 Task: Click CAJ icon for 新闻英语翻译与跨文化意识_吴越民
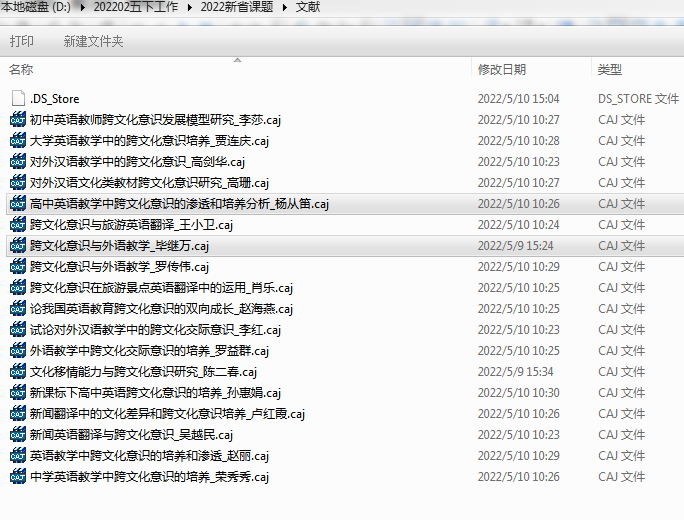tap(18, 434)
